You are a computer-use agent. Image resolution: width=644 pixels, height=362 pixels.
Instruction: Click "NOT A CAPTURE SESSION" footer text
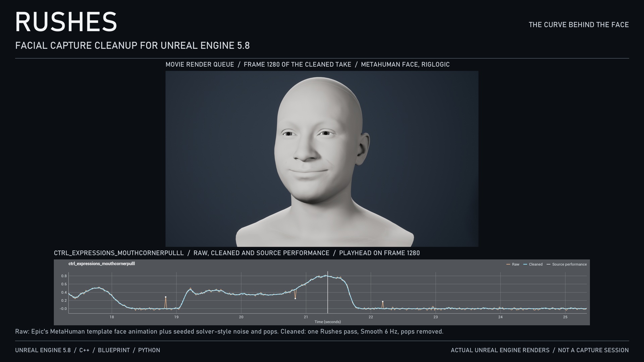tap(593, 350)
